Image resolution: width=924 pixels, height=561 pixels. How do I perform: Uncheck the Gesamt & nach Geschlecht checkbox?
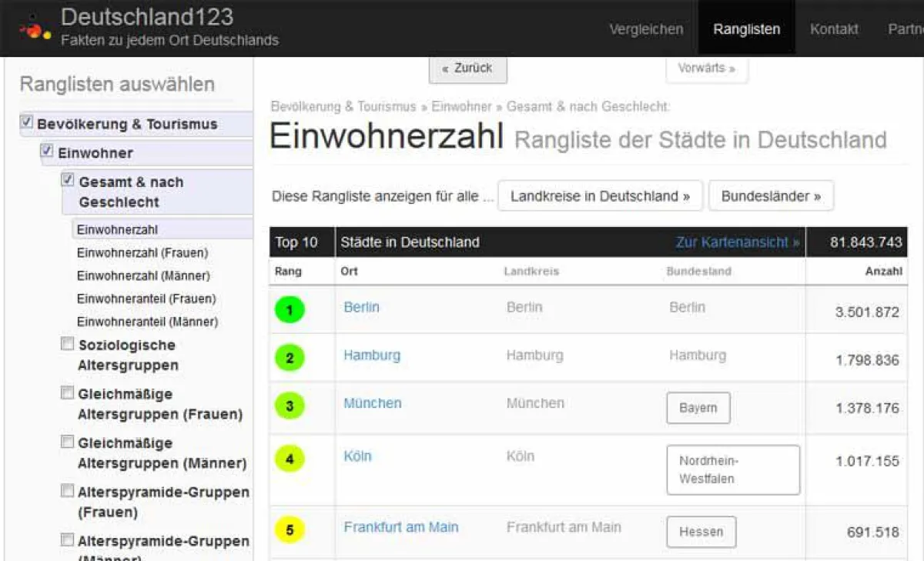[x=67, y=180]
